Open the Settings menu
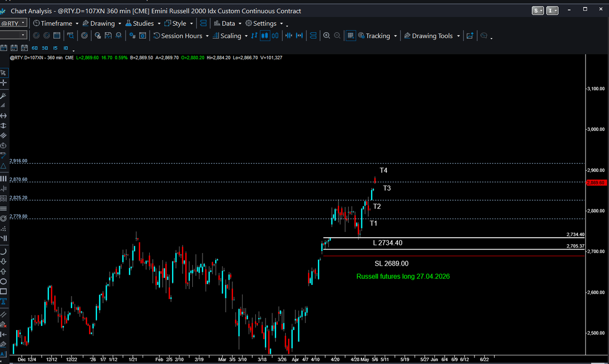The image size is (609, 364). click(261, 23)
